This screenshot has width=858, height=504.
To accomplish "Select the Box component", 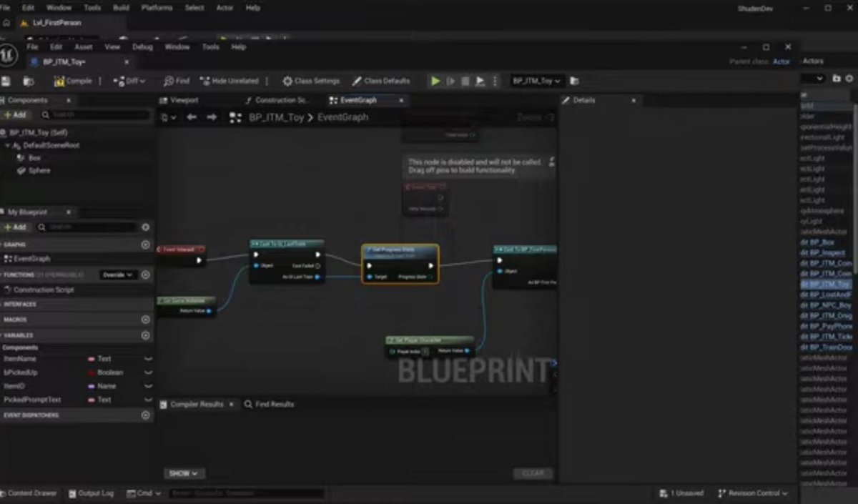I will tap(34, 158).
